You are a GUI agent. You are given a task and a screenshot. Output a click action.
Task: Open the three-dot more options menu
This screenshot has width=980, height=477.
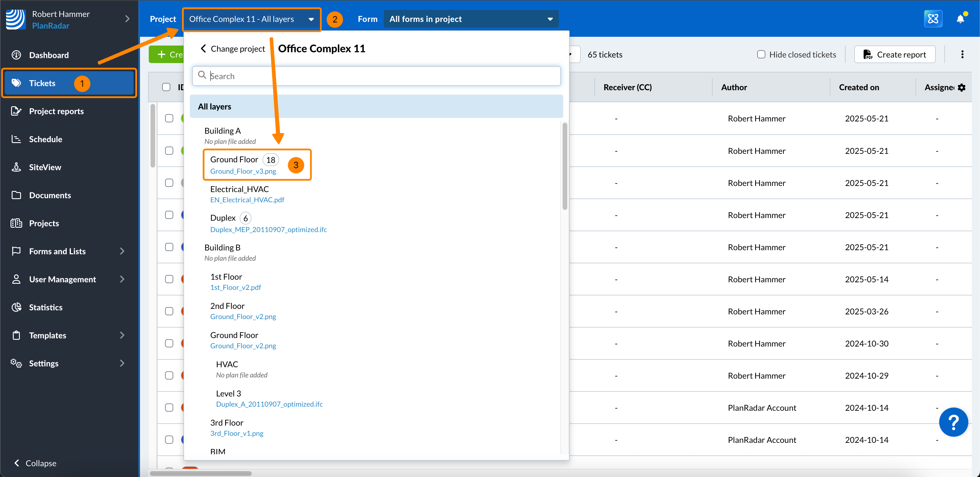point(962,54)
